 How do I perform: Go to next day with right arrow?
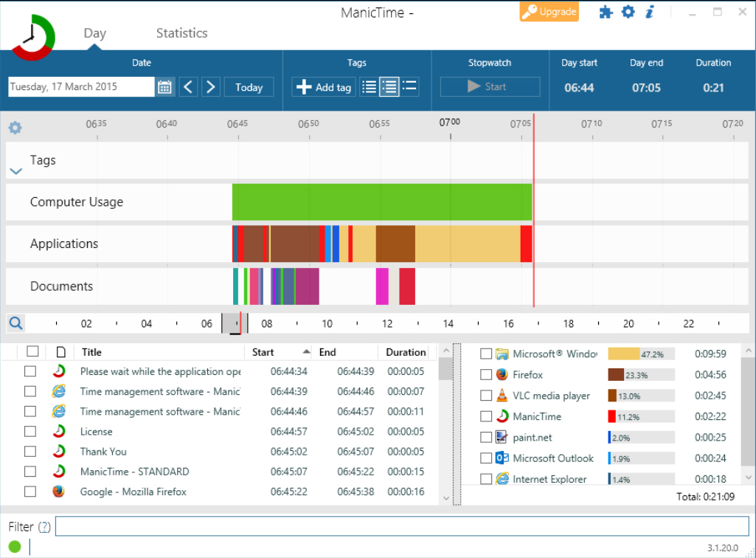pos(211,86)
